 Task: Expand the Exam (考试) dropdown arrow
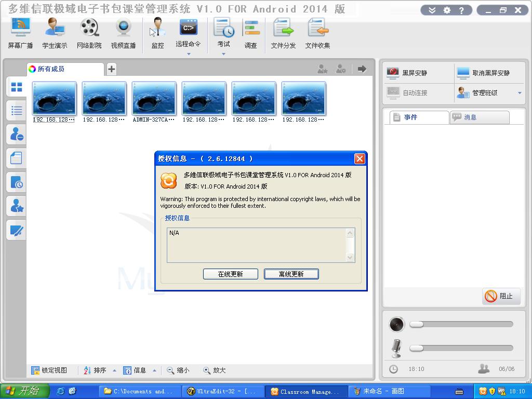[x=223, y=54]
